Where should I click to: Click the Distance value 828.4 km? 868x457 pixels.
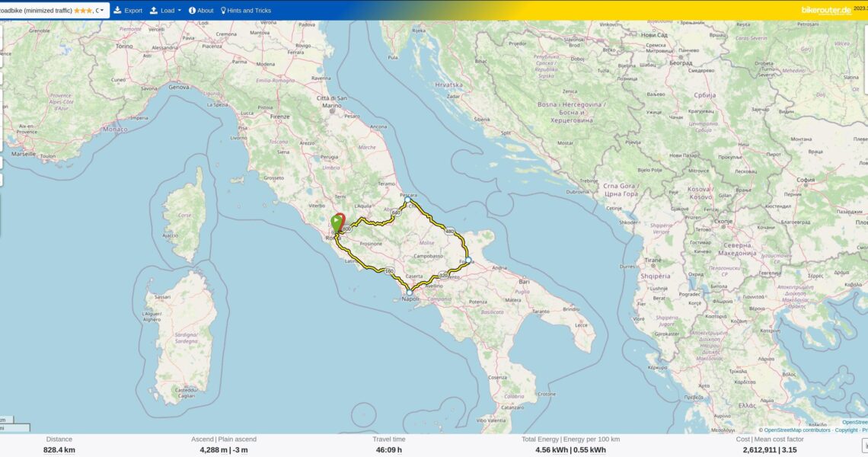pyautogui.click(x=59, y=450)
